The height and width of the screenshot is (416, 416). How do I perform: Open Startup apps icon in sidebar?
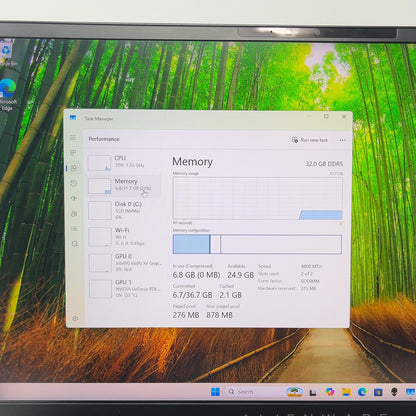pos(74,198)
